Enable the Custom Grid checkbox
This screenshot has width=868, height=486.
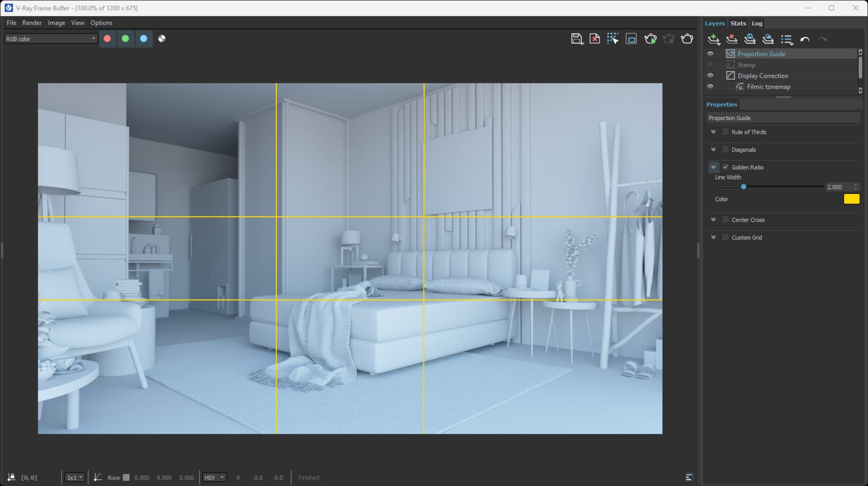(x=726, y=237)
